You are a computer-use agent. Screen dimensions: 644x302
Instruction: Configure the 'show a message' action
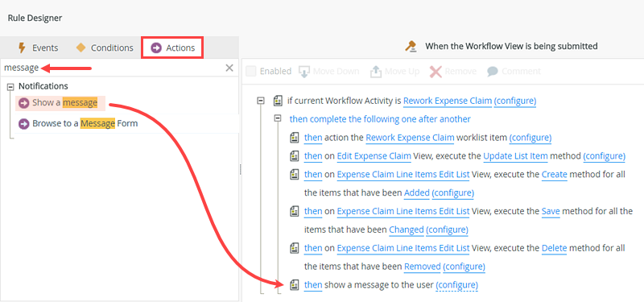[x=456, y=285]
